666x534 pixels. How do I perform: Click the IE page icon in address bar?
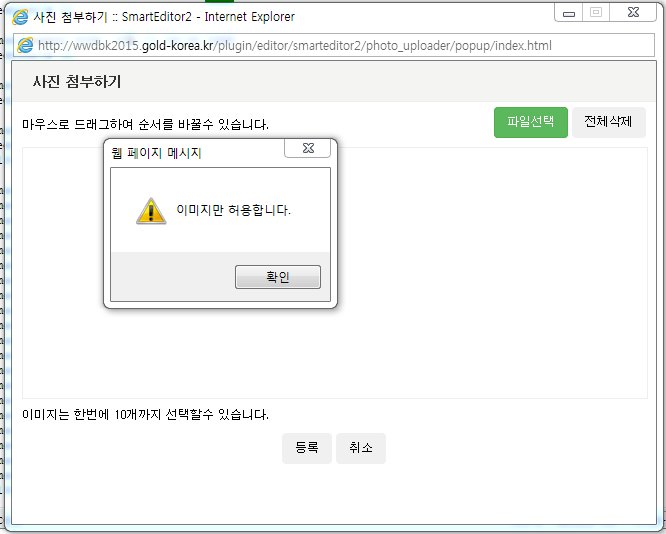pos(25,45)
